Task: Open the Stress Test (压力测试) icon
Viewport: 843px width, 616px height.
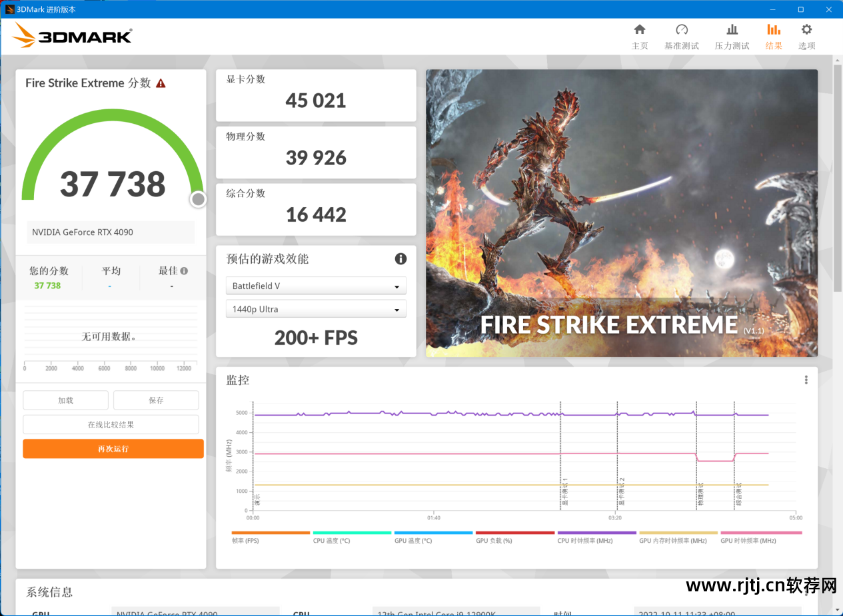Action: [732, 30]
